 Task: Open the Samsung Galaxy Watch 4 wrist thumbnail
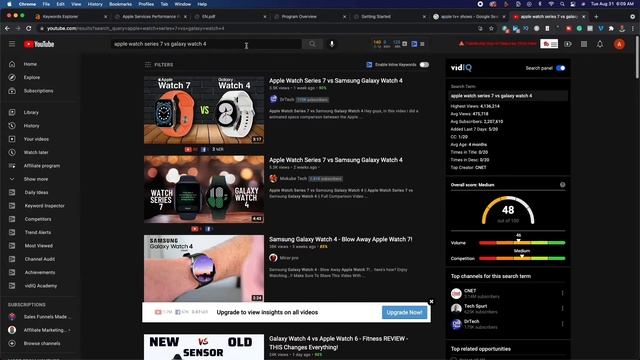point(204,268)
